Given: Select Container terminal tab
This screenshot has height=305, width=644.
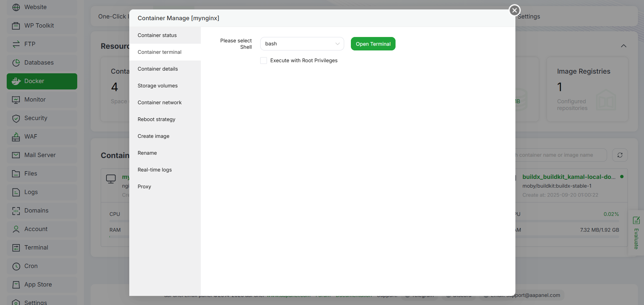Looking at the screenshot, I should tap(165, 52).
